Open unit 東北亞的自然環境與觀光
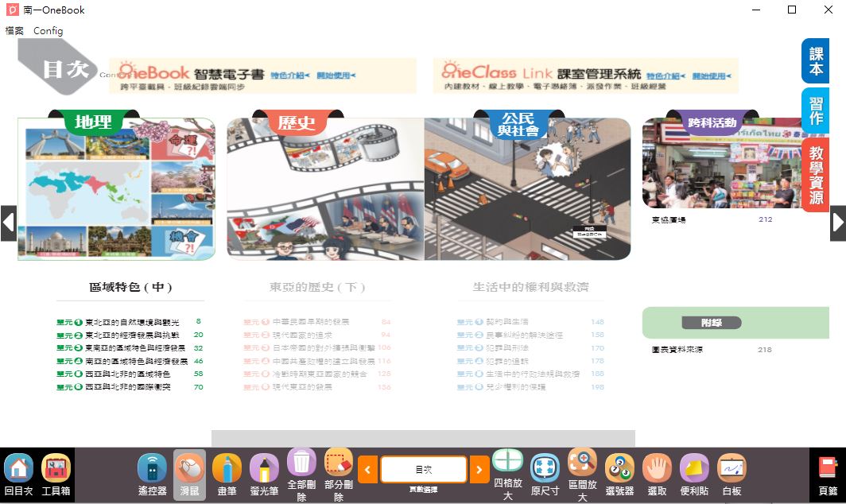Screen dimensions: 846x504 [x=130, y=322]
